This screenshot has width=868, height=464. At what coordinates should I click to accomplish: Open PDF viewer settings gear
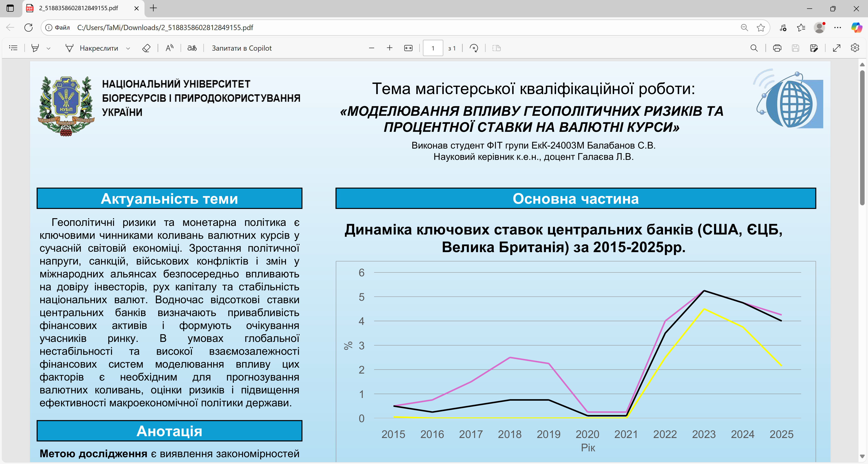pos(855,48)
